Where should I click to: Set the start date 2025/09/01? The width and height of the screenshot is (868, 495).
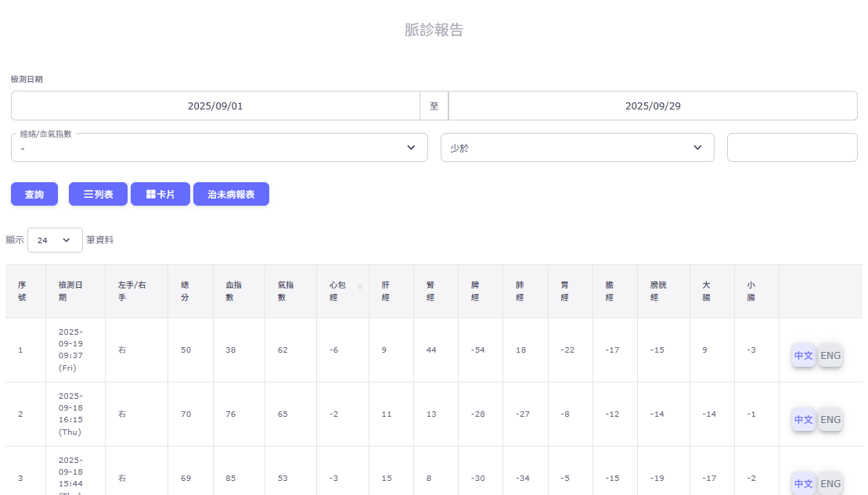pos(215,106)
